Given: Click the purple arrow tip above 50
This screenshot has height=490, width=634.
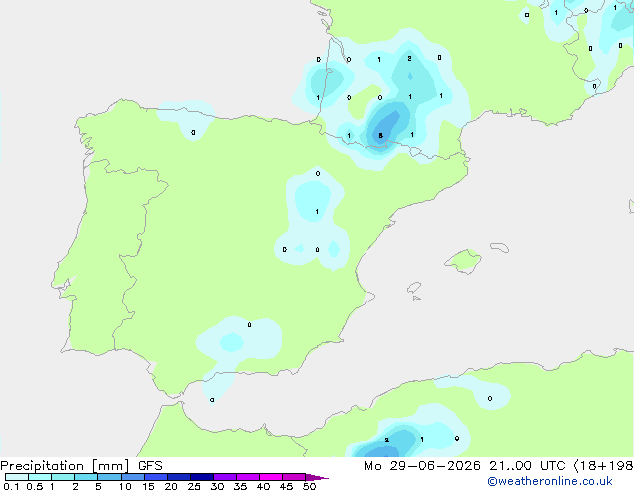Looking at the screenshot, I should pos(317,477).
